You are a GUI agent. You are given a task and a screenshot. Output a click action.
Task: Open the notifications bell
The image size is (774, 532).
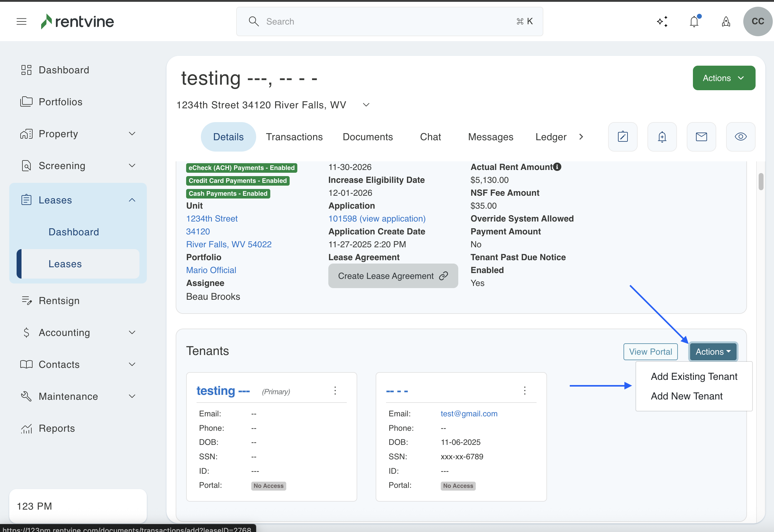(694, 22)
